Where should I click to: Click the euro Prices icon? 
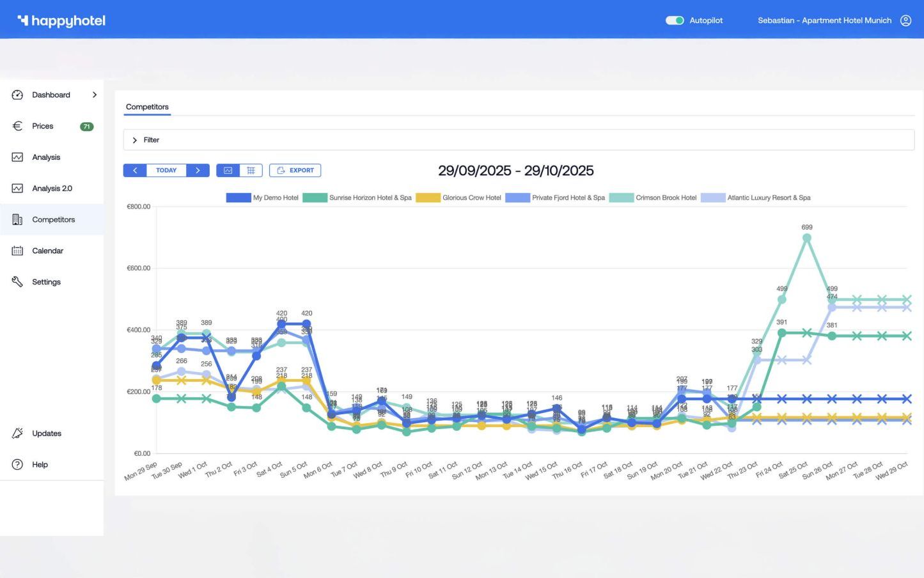coord(17,126)
